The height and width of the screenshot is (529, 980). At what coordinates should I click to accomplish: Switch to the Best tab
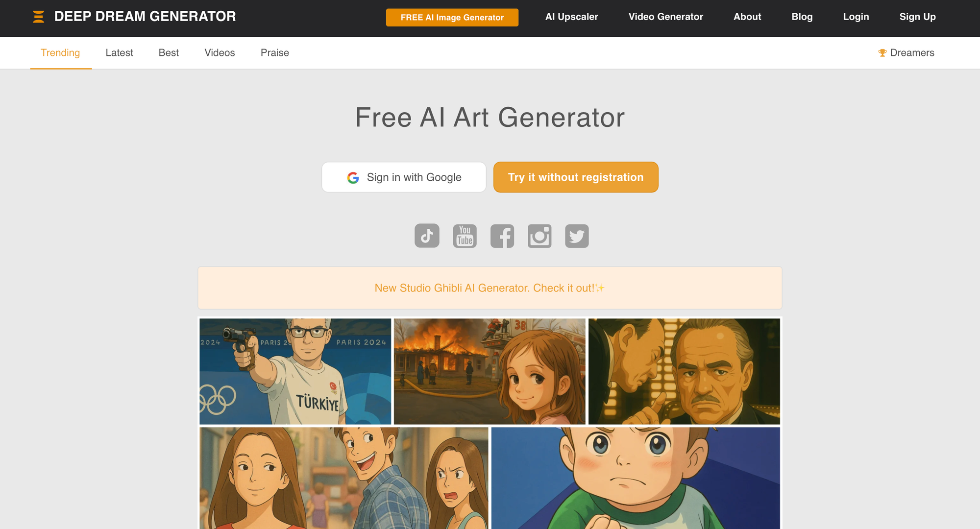click(x=169, y=53)
